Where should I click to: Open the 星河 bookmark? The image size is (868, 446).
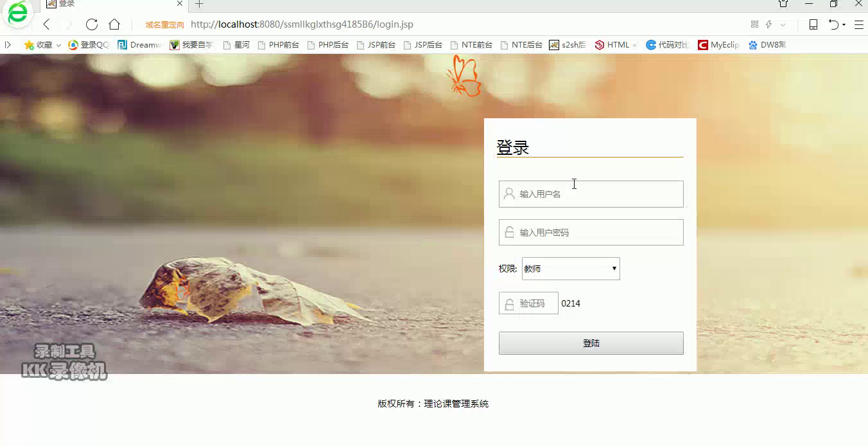pyautogui.click(x=236, y=45)
